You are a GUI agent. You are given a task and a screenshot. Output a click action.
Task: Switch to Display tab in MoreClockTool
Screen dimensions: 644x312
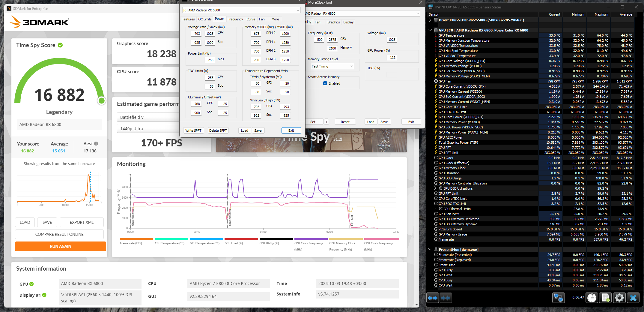tap(348, 22)
